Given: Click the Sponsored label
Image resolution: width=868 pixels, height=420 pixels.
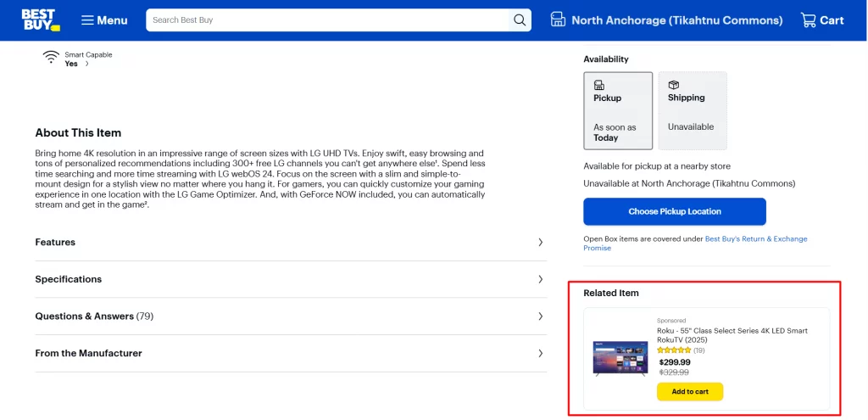Looking at the screenshot, I should pyautogui.click(x=671, y=320).
